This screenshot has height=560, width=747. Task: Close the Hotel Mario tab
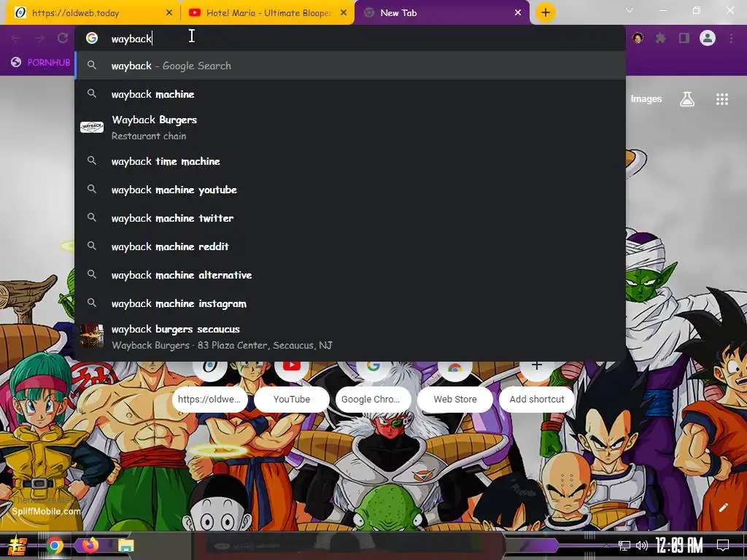click(x=344, y=13)
